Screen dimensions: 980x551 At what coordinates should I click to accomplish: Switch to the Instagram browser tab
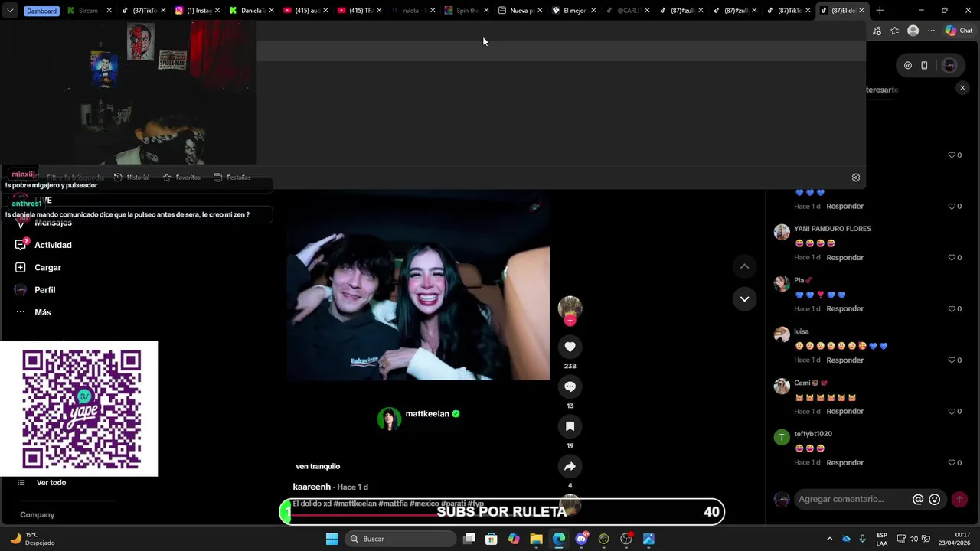pyautogui.click(x=197, y=11)
